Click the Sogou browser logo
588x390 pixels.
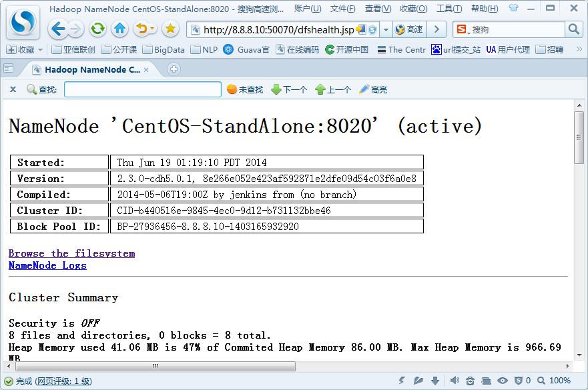click(x=23, y=22)
